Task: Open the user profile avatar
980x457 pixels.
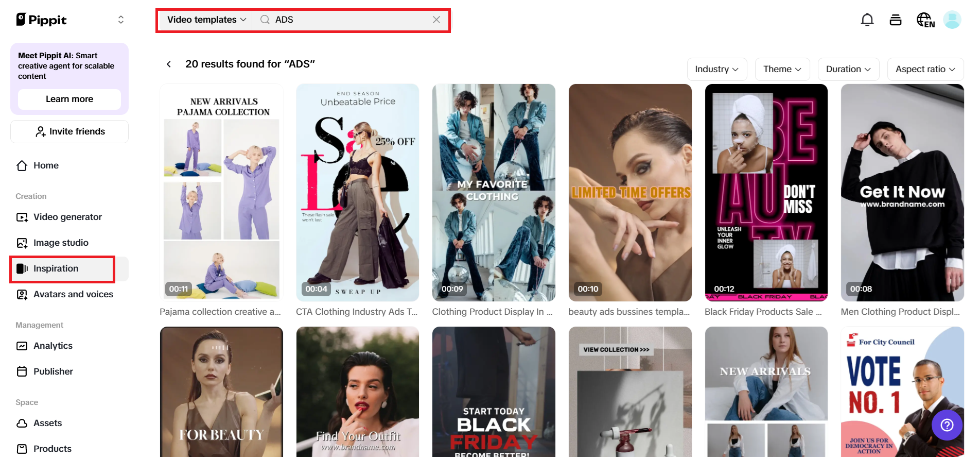Action: (x=952, y=20)
